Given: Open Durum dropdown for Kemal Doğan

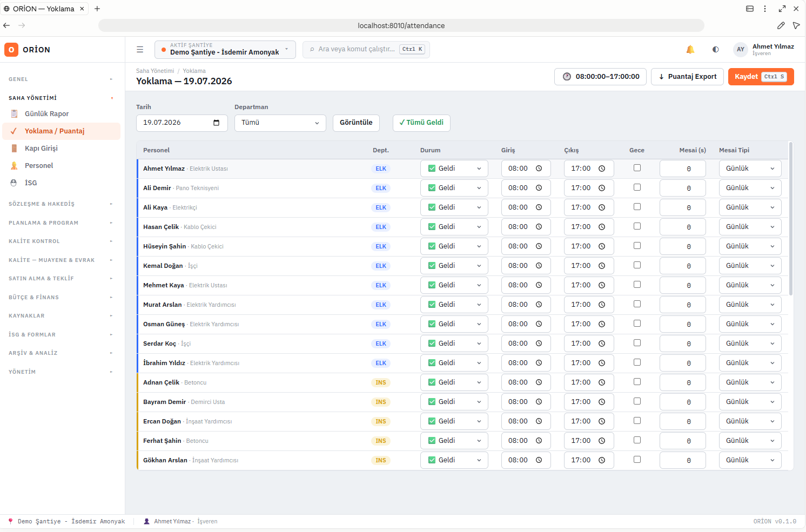Looking at the screenshot, I should click(x=454, y=266).
